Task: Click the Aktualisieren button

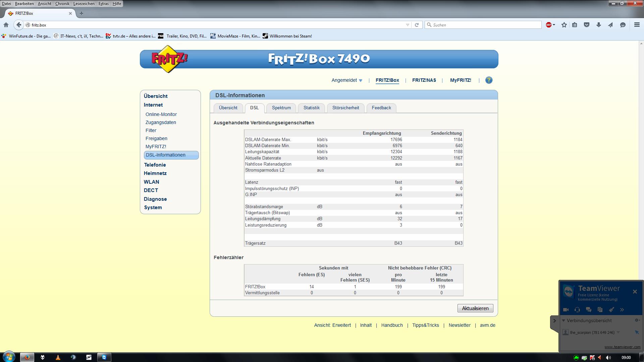Action: (x=475, y=308)
